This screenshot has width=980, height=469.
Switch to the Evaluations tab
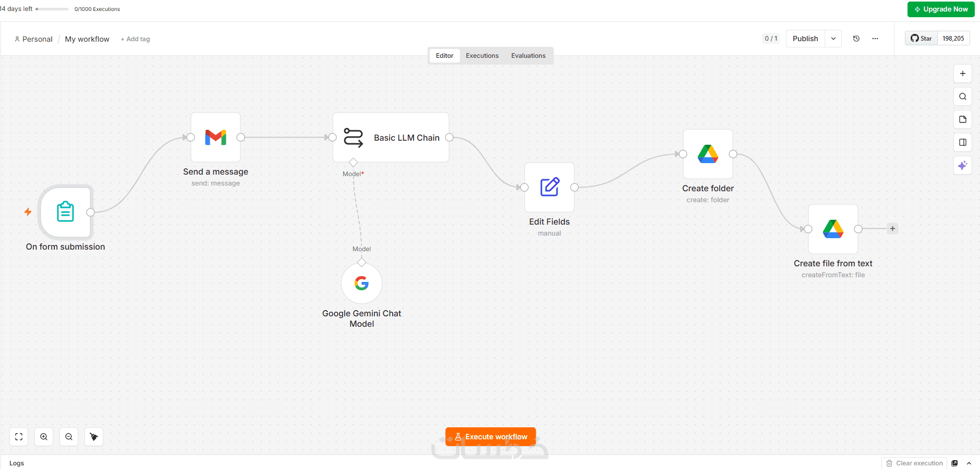point(528,56)
